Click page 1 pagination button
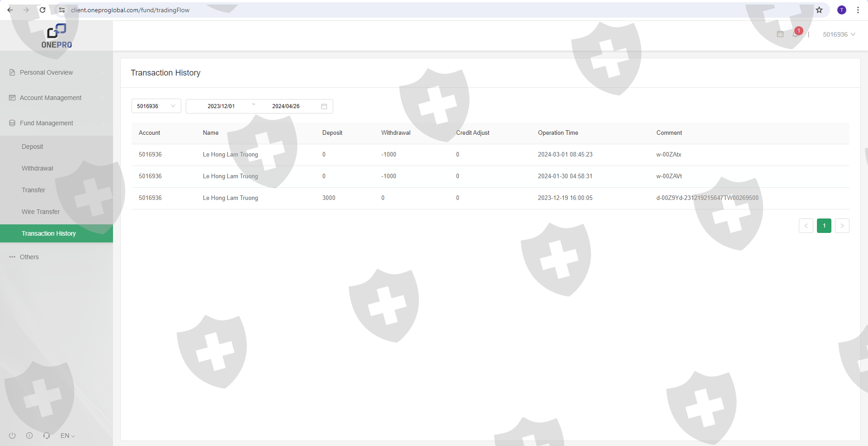Screen dimensions: 868x446 pyautogui.click(x=824, y=226)
